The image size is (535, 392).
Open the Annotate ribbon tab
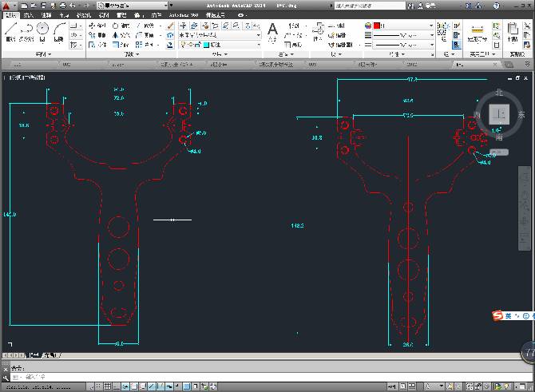(x=46, y=15)
